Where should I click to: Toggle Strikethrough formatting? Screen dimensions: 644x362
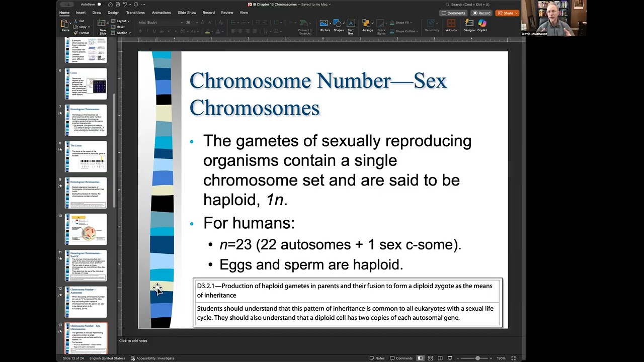(162, 31)
